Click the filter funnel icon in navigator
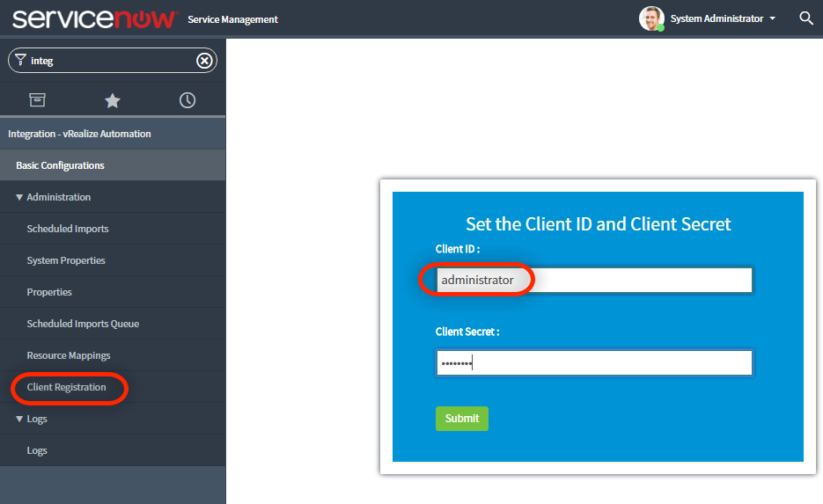The height and width of the screenshot is (504, 823). pos(21,60)
